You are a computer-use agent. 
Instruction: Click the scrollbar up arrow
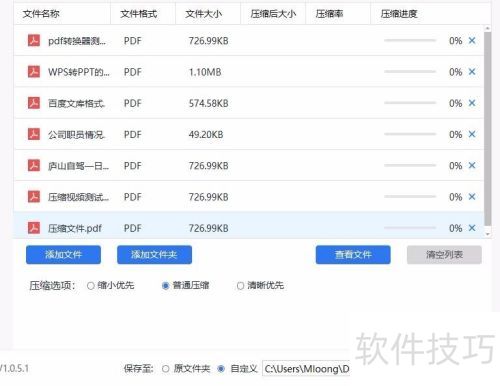(488, 28)
